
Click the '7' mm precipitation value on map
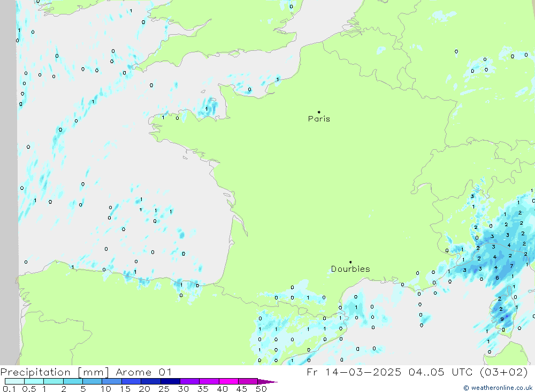pos(511,266)
